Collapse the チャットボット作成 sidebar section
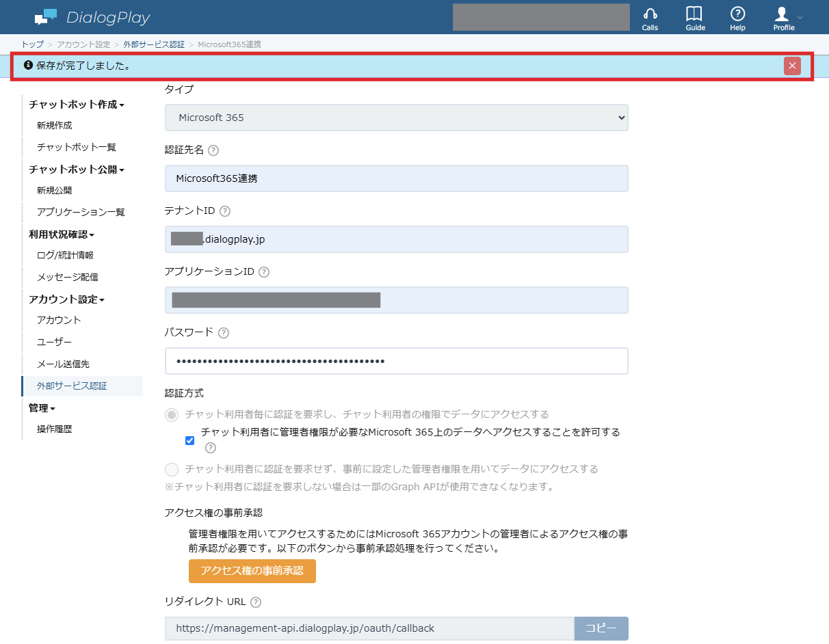Image resolution: width=829 pixels, height=644 pixels. pos(77,105)
